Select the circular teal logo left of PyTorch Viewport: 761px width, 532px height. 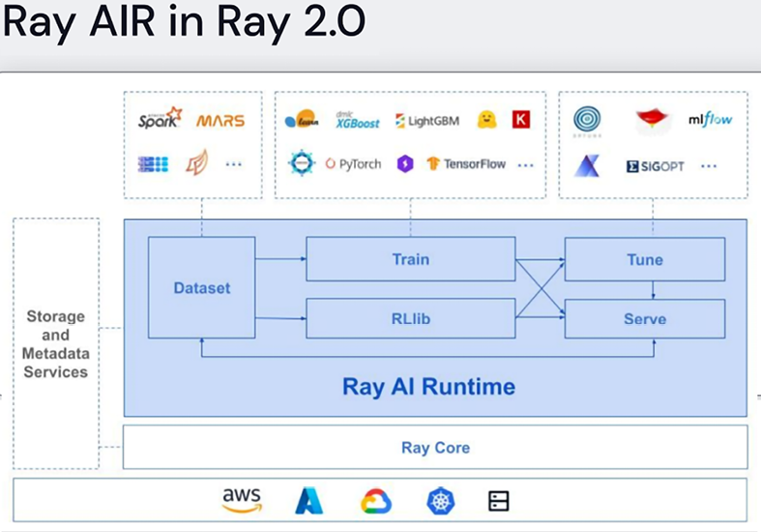pos(302,163)
